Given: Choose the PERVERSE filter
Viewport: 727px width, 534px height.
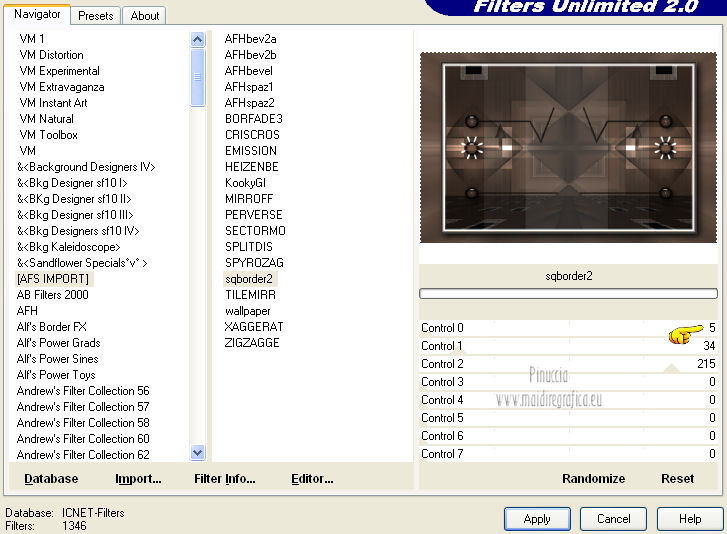Looking at the screenshot, I should click(x=254, y=215).
